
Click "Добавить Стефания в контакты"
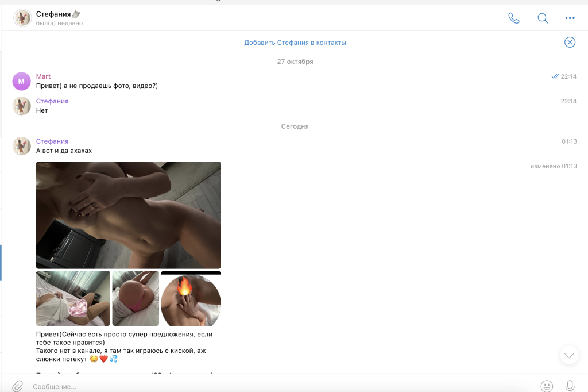point(295,43)
